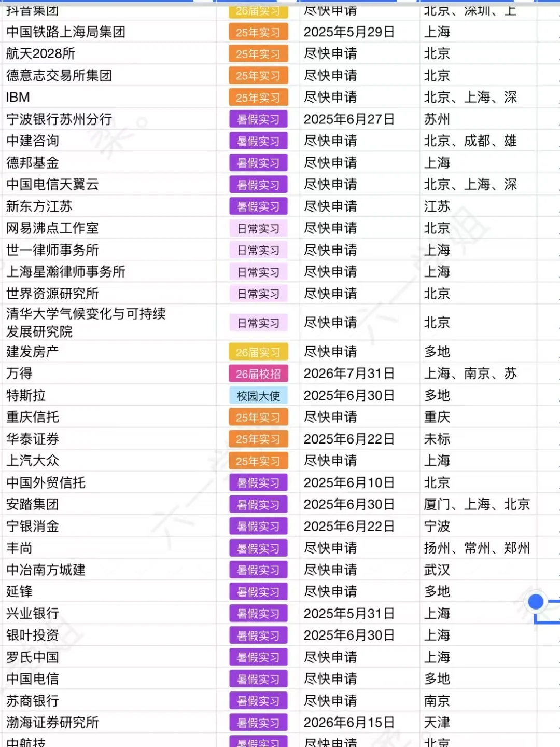This screenshot has height=747, width=560.
Task: Click 26届实习 tag in 建发房产 row
Action: [x=258, y=352]
